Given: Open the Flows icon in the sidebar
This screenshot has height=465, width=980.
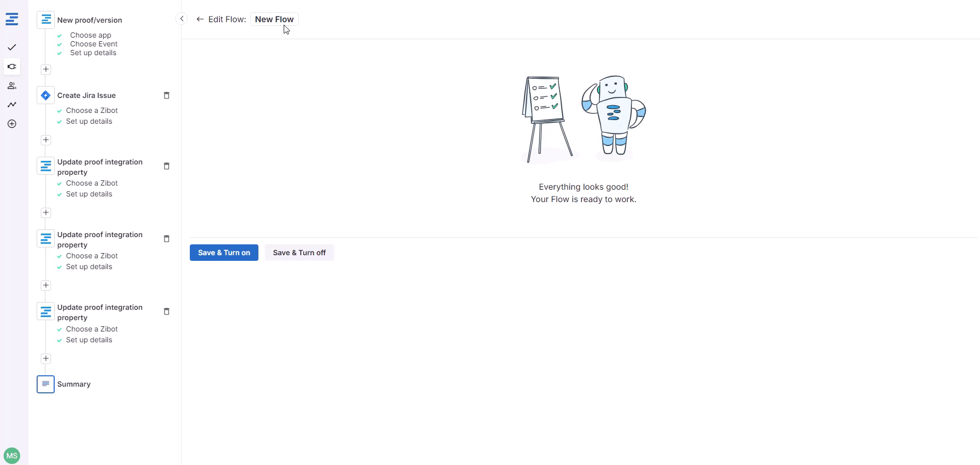Looking at the screenshot, I should click(x=12, y=67).
